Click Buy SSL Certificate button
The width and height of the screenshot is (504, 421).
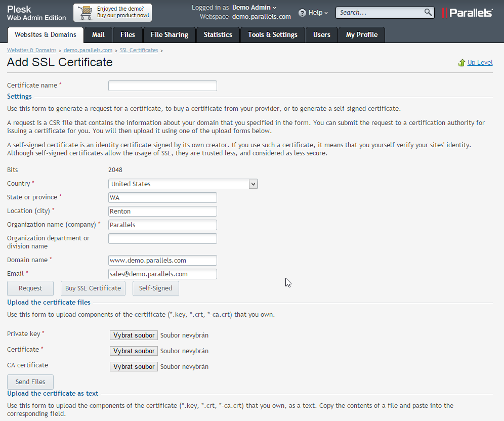[x=93, y=288]
